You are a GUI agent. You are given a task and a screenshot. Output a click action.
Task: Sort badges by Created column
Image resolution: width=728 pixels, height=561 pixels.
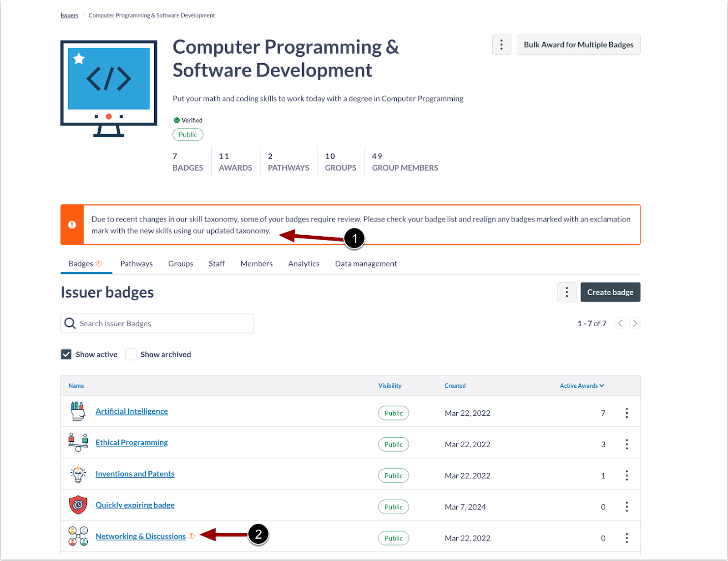(x=455, y=386)
